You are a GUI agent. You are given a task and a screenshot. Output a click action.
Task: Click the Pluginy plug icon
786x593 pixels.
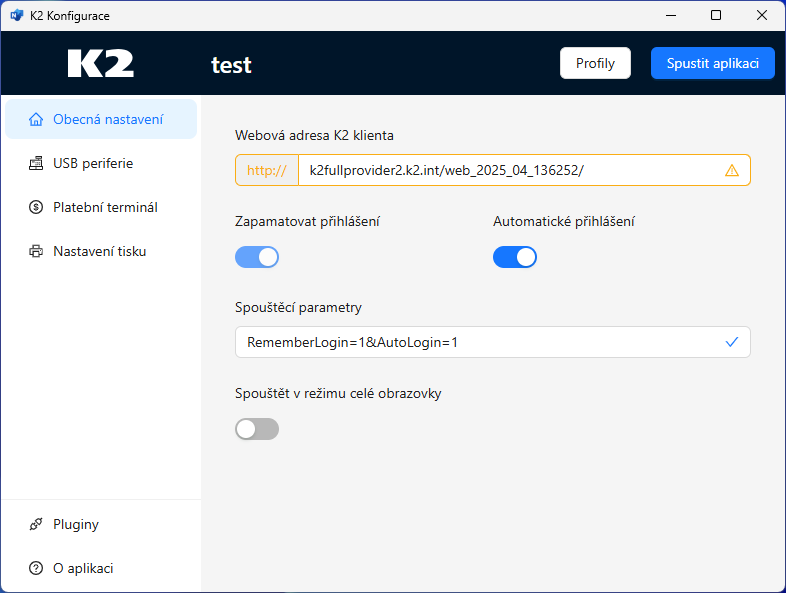(x=36, y=525)
